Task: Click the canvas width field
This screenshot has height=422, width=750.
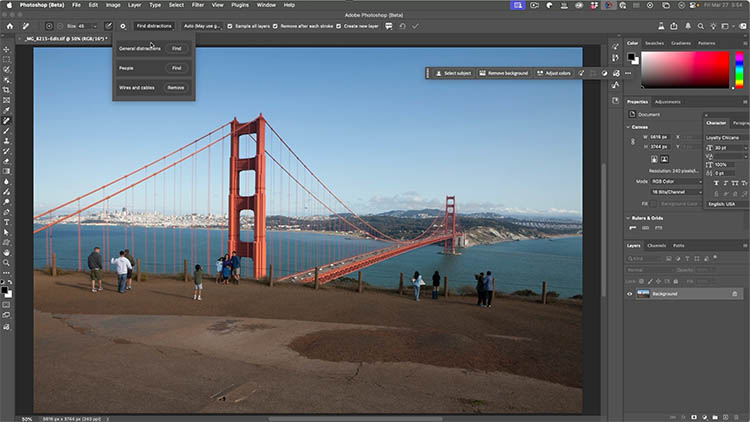Action: pos(661,137)
